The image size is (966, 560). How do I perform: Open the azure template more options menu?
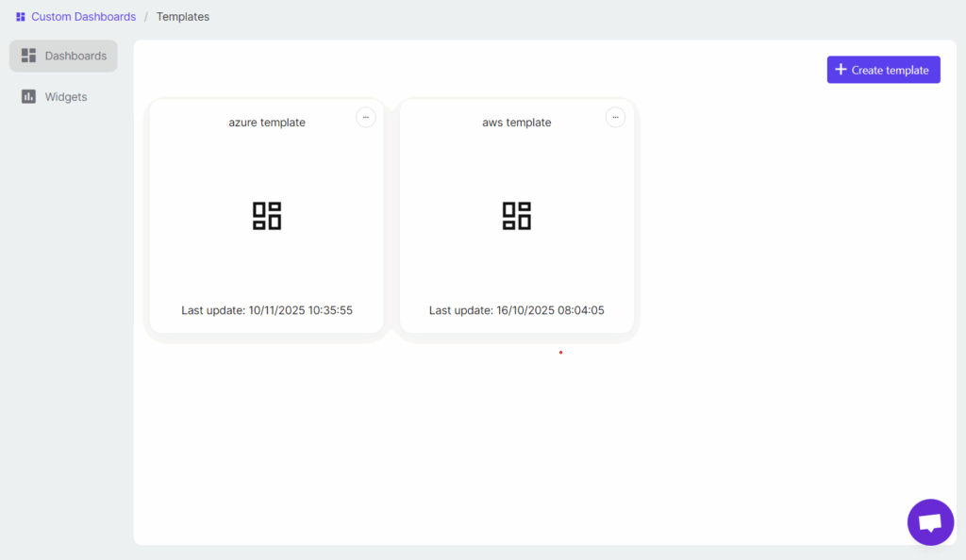366,117
